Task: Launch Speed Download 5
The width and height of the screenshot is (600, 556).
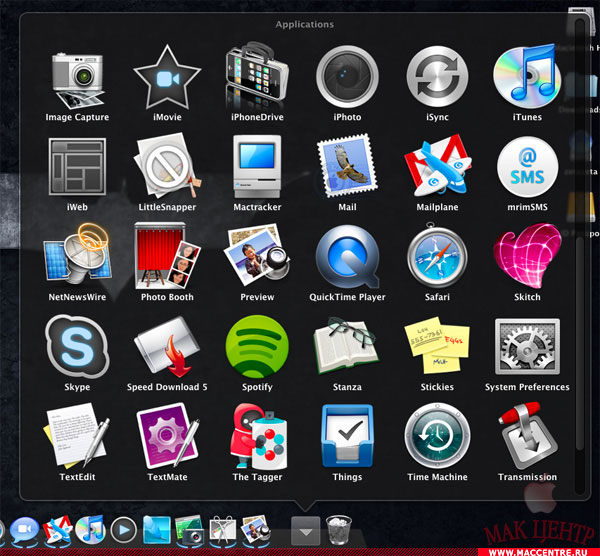Action: pyautogui.click(x=167, y=346)
